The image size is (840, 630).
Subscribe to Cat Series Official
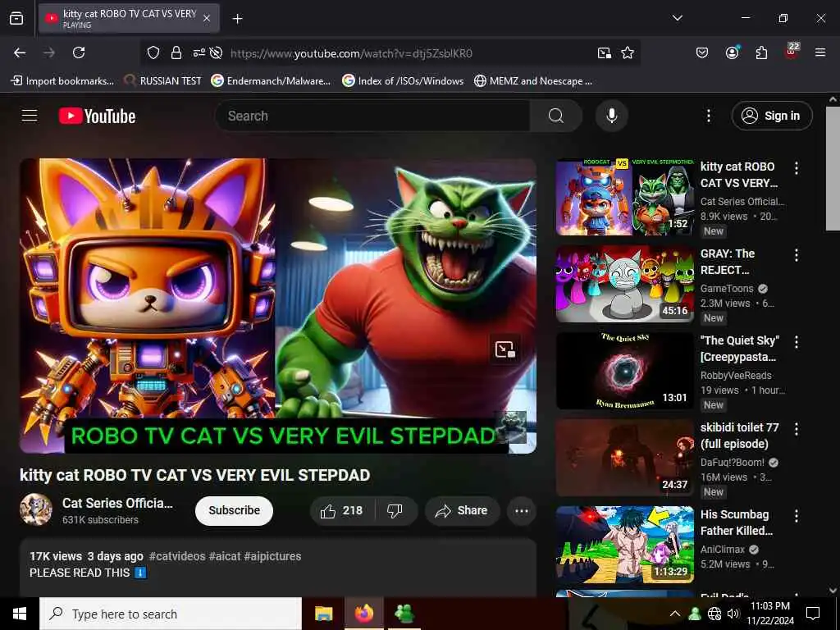click(x=234, y=510)
